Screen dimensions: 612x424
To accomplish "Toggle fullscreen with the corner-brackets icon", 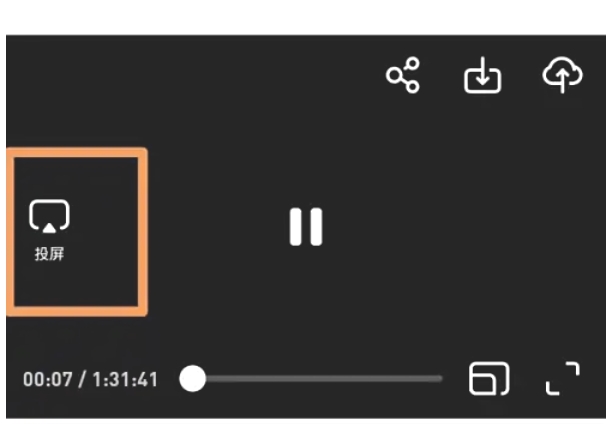I will tap(562, 378).
